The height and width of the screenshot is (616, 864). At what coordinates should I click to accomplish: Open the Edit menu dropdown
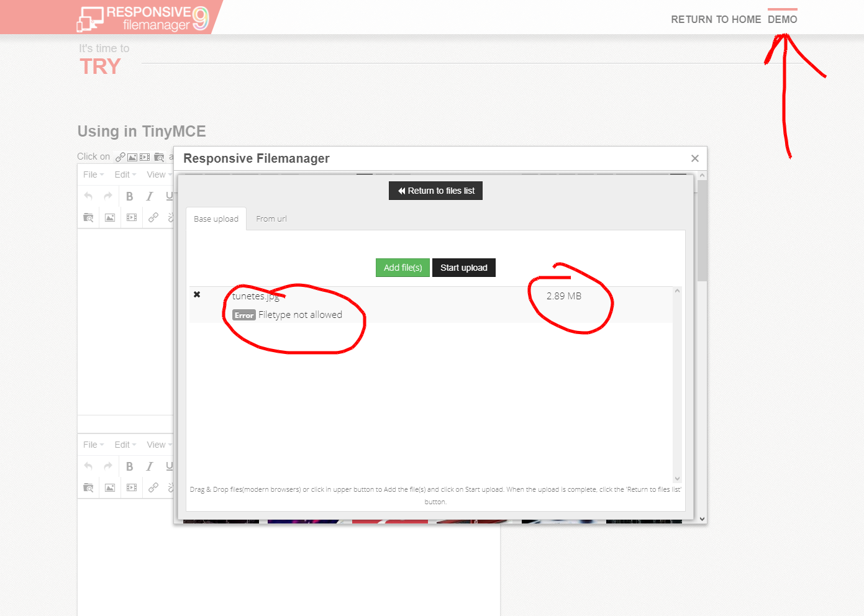coord(124,174)
